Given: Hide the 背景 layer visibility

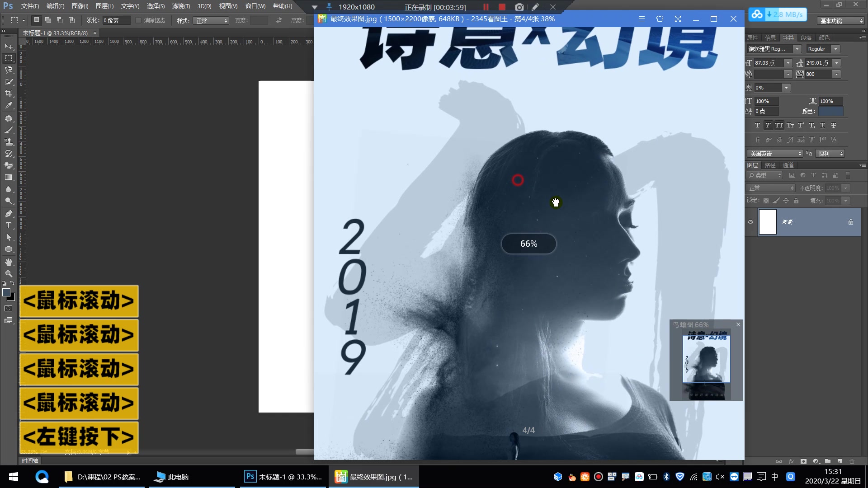Looking at the screenshot, I should pyautogui.click(x=750, y=222).
